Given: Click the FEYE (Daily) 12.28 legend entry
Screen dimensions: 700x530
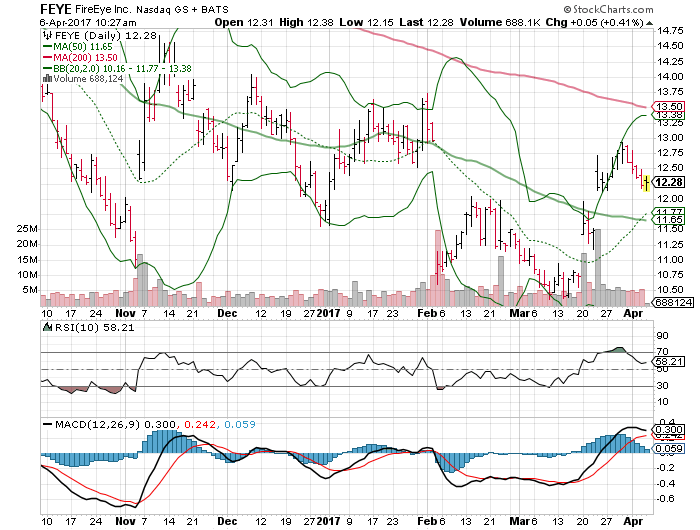Looking at the screenshot, I should 105,35.
